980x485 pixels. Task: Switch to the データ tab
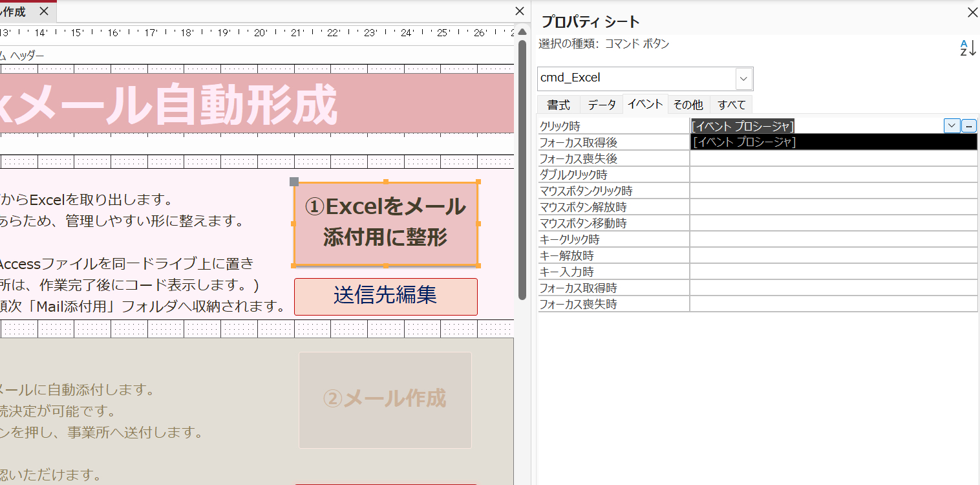[x=601, y=105]
